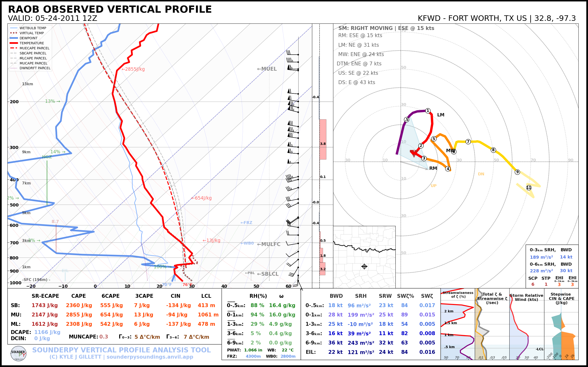The image size is (588, 367).
Task: Click the station crosshair marker on the map
Action: (x=364, y=266)
